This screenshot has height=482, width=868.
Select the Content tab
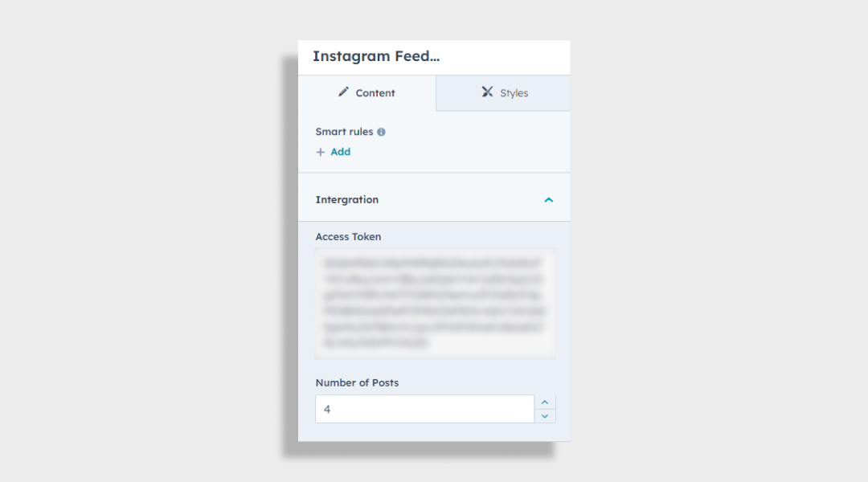[x=367, y=93]
